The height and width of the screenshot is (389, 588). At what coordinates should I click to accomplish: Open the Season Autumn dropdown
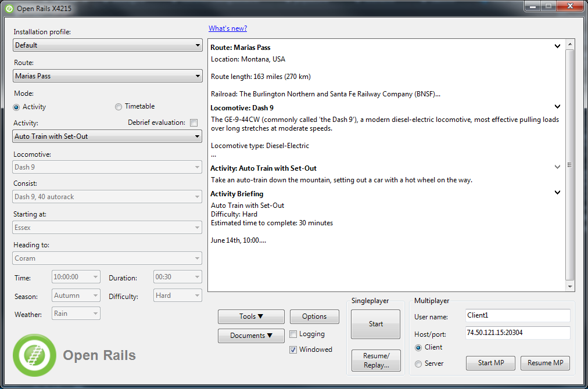tap(76, 296)
